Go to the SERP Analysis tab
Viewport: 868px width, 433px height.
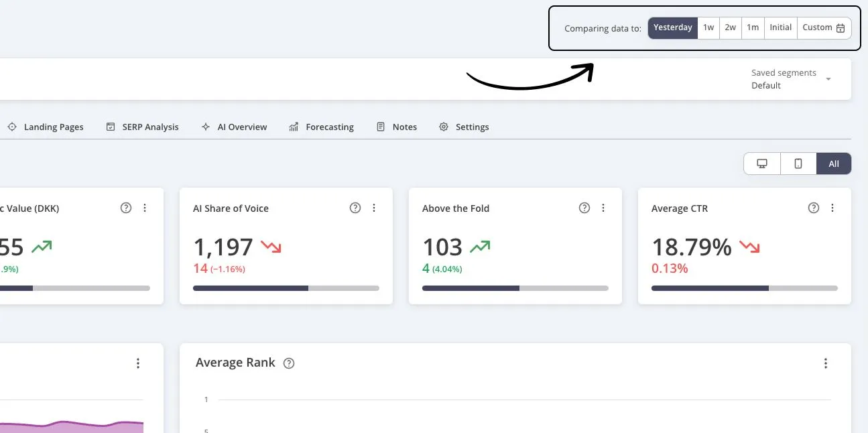coord(143,127)
